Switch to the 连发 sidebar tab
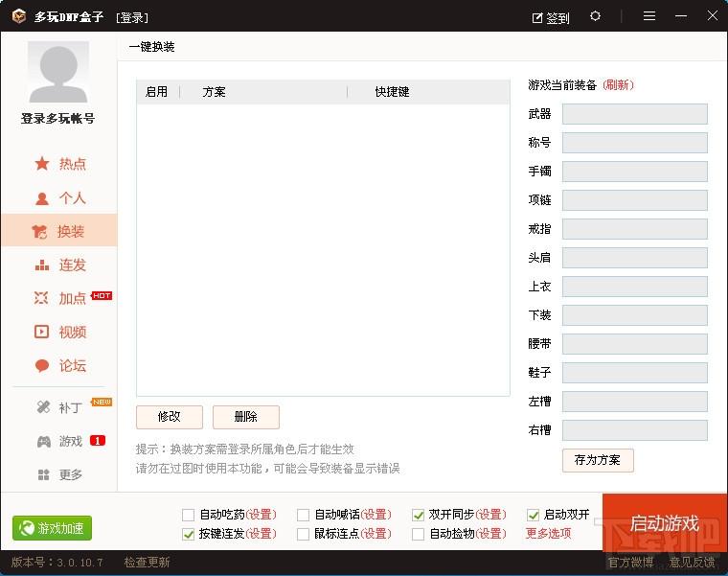The image size is (728, 576). (59, 265)
